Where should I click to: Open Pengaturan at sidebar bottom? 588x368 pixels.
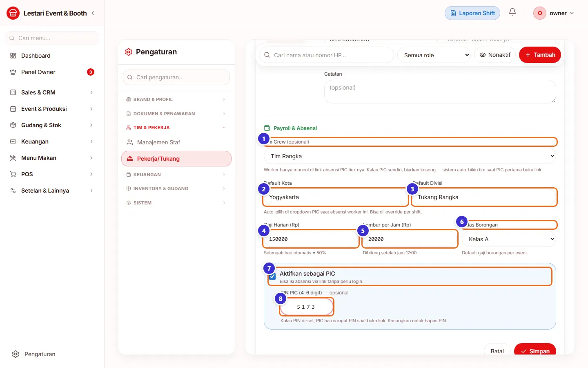52,354
